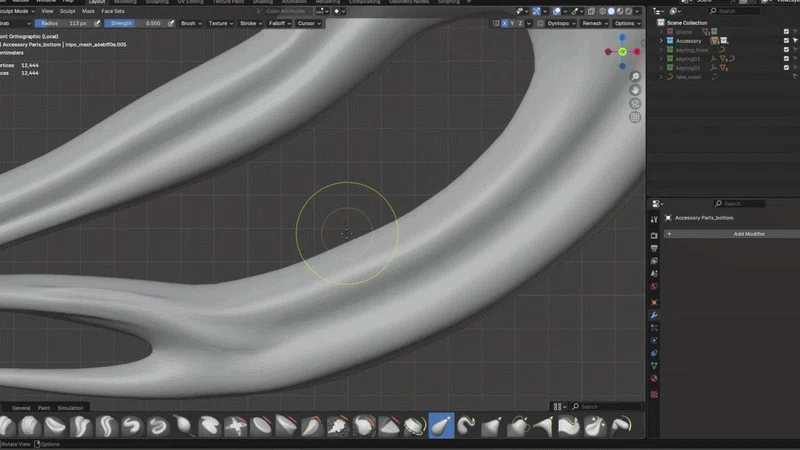Open the Falloff dropdown panel
Screen dimensions: 800x450
[x=280, y=23]
